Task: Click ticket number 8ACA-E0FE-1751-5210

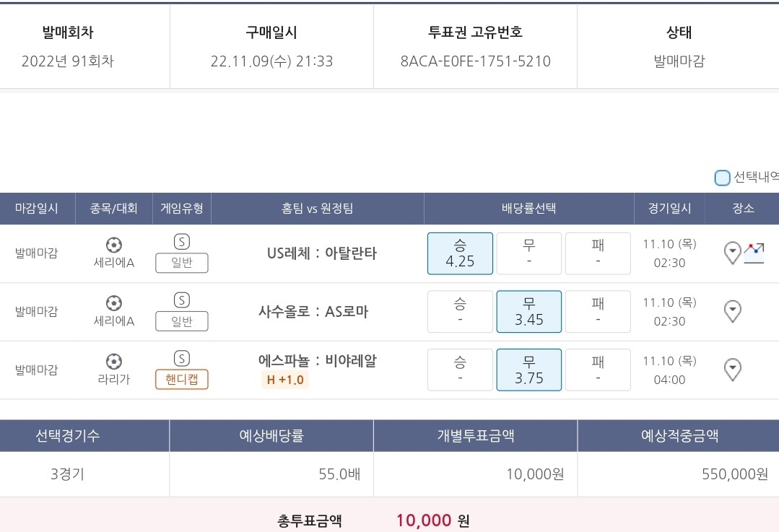Action: pos(476,61)
